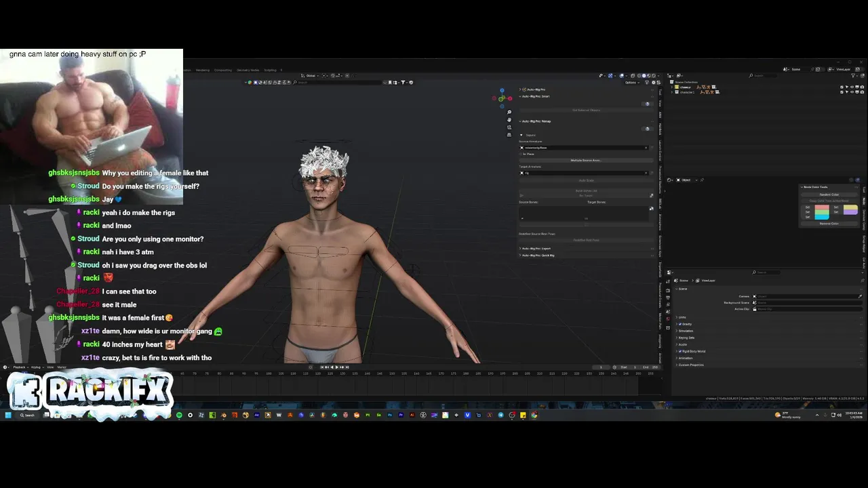Click the selectable arrow icon for chaseur collection

(847, 87)
